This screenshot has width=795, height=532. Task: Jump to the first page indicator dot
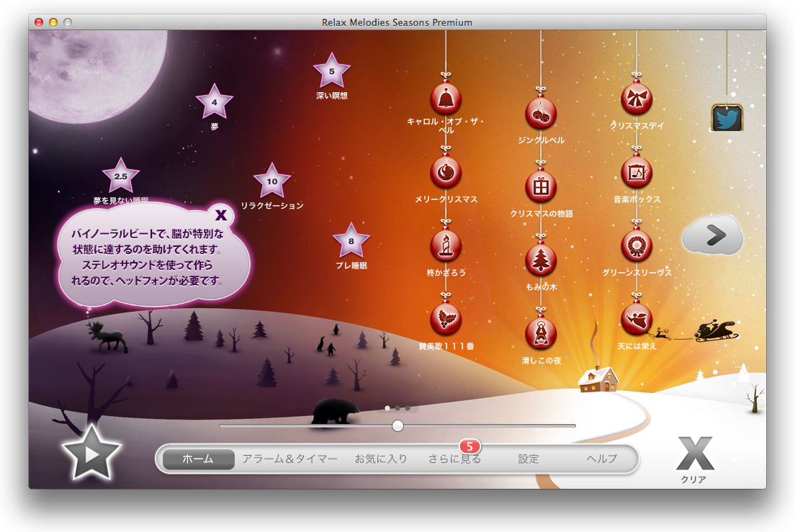point(387,408)
